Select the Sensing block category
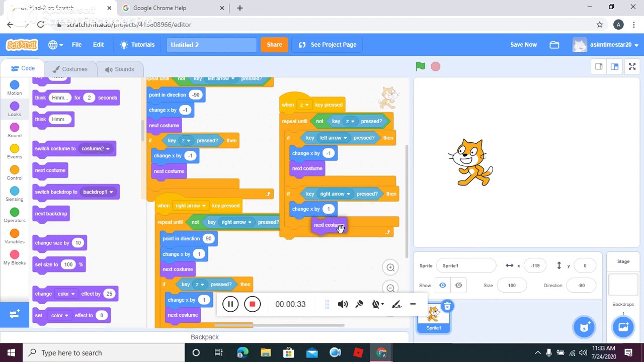This screenshot has width=644, height=362. pyautogui.click(x=15, y=194)
